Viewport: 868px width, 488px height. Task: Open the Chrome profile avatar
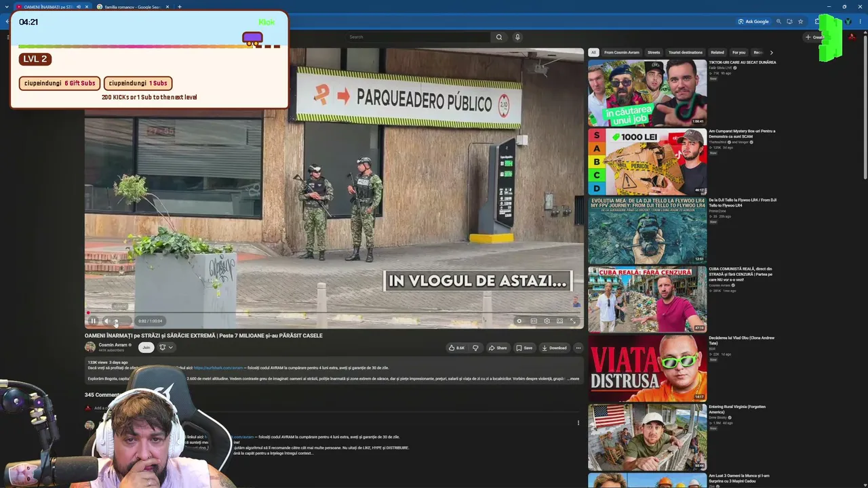(x=848, y=22)
